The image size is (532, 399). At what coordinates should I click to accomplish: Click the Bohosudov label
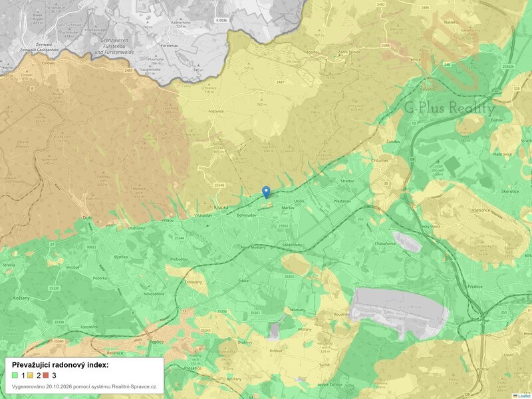(x=247, y=215)
